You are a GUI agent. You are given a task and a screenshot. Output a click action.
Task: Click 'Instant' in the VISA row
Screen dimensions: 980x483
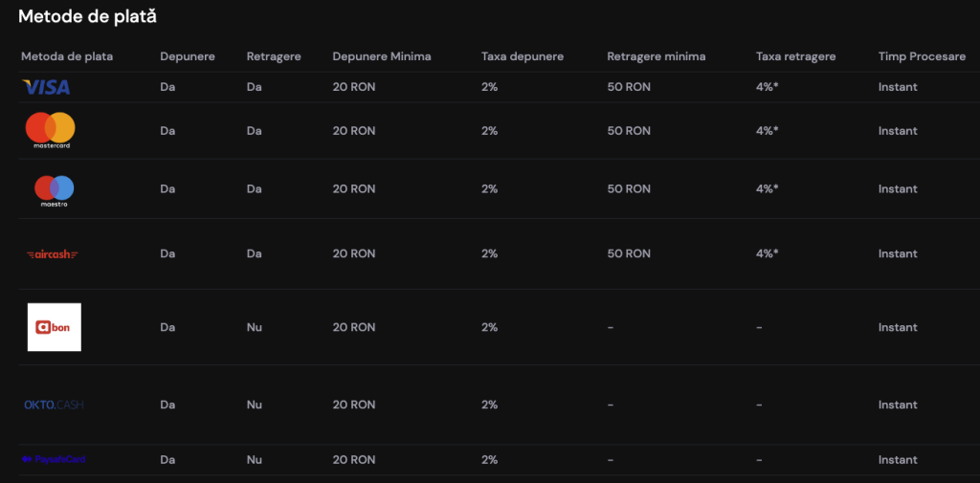(898, 87)
